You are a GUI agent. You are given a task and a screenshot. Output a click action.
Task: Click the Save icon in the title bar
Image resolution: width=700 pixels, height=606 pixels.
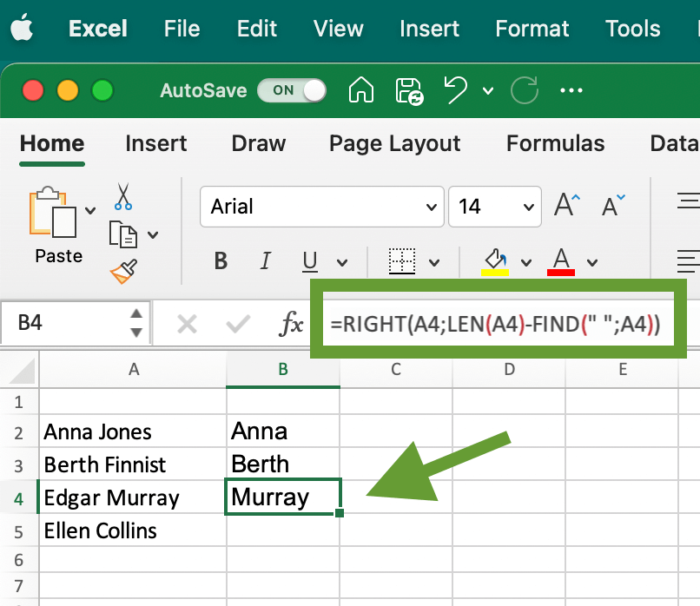[x=408, y=90]
